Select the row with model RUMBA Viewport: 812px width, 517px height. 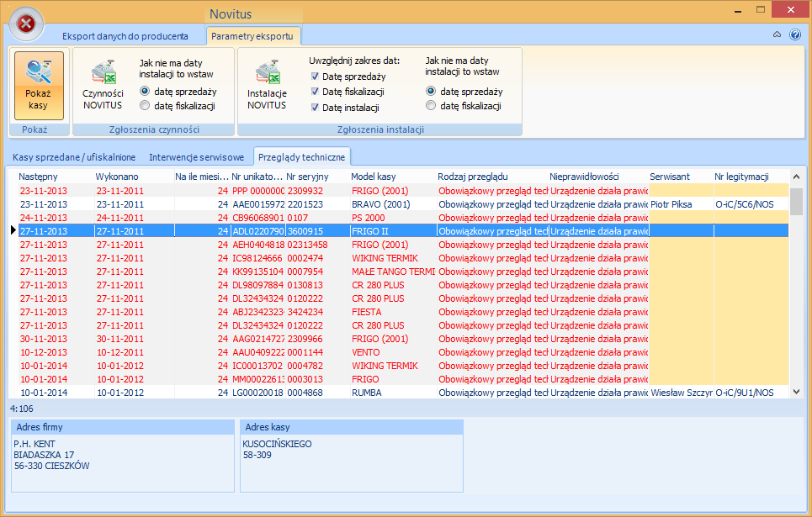(403, 393)
